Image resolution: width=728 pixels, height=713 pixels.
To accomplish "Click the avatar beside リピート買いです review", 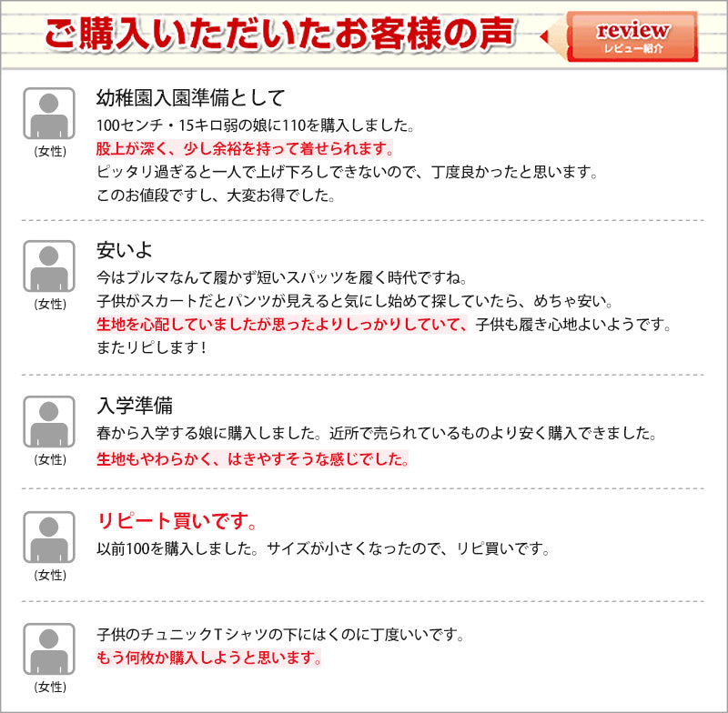I will click(x=49, y=537).
